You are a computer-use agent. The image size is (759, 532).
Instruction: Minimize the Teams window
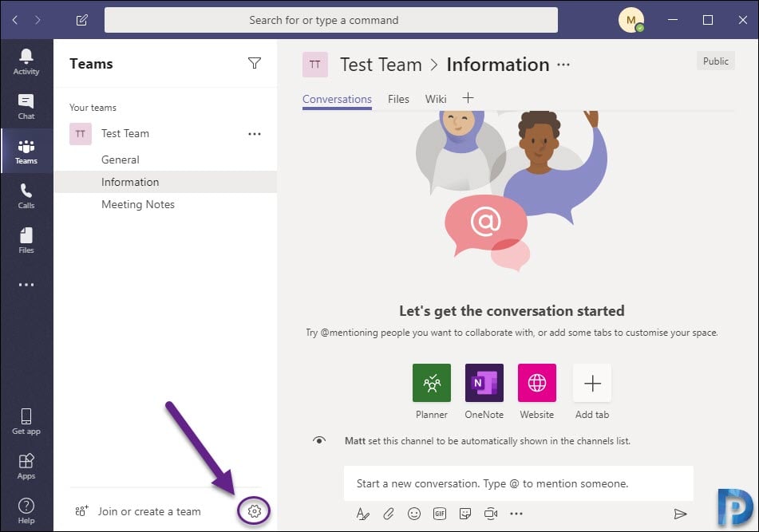[673, 20]
